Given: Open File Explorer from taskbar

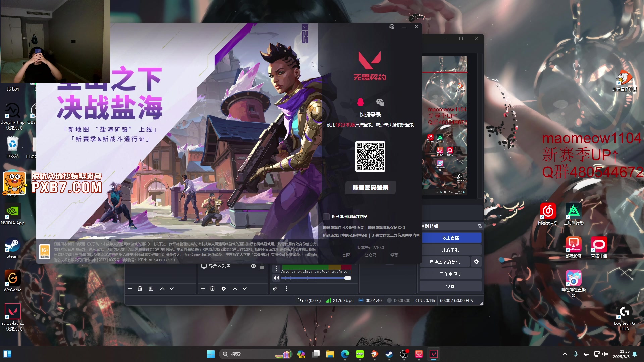Looking at the screenshot, I should (x=330, y=354).
